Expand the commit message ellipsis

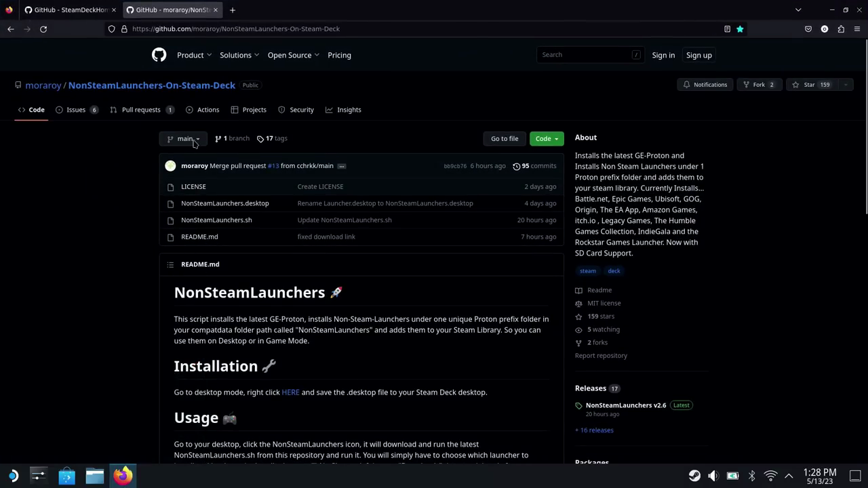(x=342, y=166)
